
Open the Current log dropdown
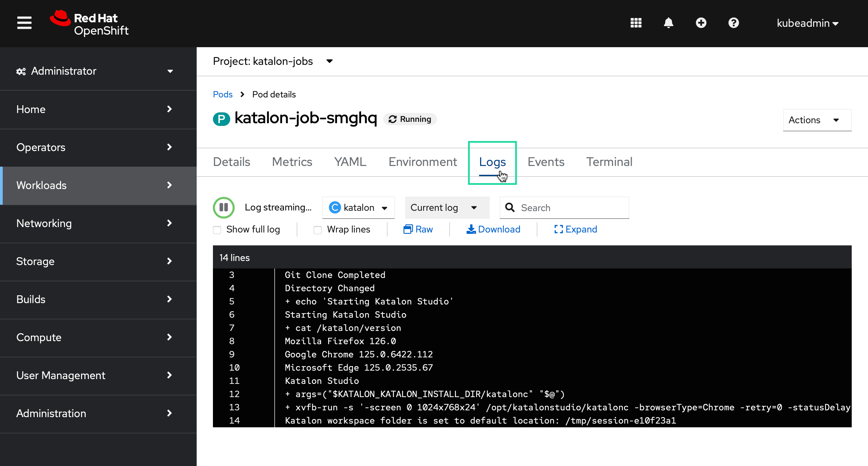(447, 208)
